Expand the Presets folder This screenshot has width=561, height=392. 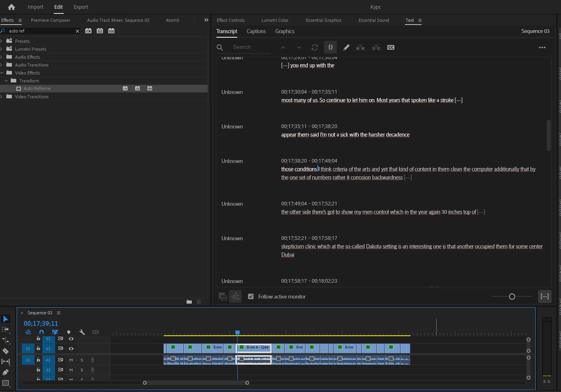point(2,41)
